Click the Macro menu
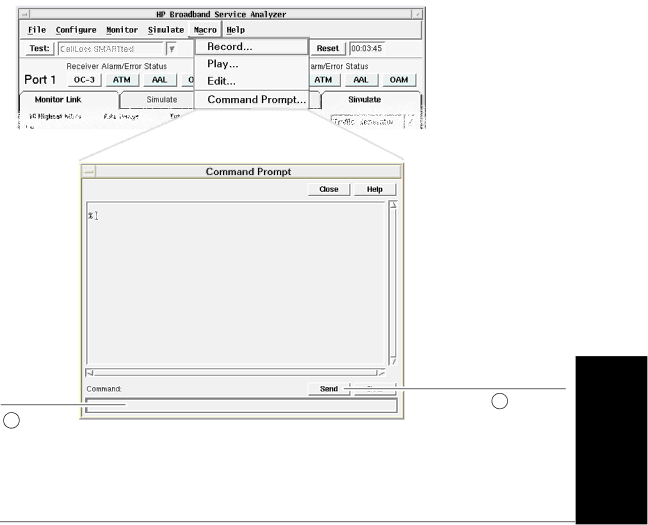The height and width of the screenshot is (525, 648). pos(205,30)
